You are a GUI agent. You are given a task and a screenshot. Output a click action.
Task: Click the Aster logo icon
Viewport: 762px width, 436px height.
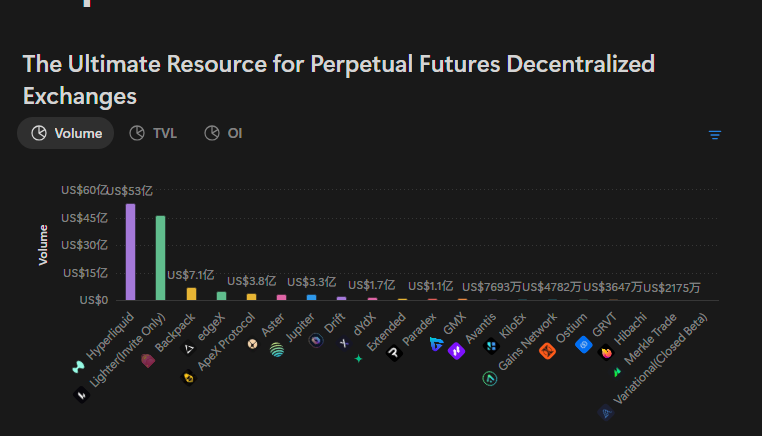click(x=252, y=344)
